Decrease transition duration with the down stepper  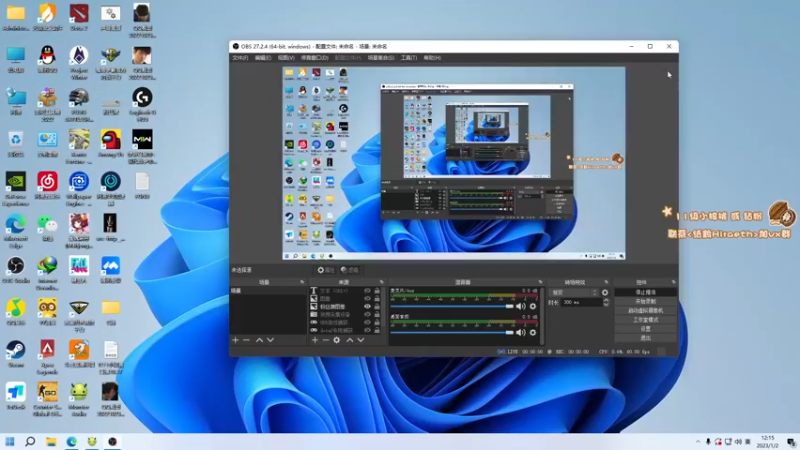(606, 305)
